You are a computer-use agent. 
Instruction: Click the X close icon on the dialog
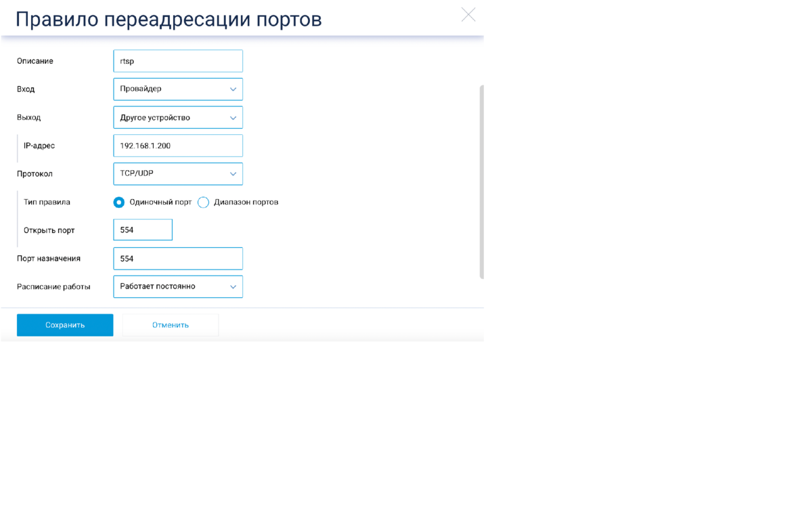point(468,14)
